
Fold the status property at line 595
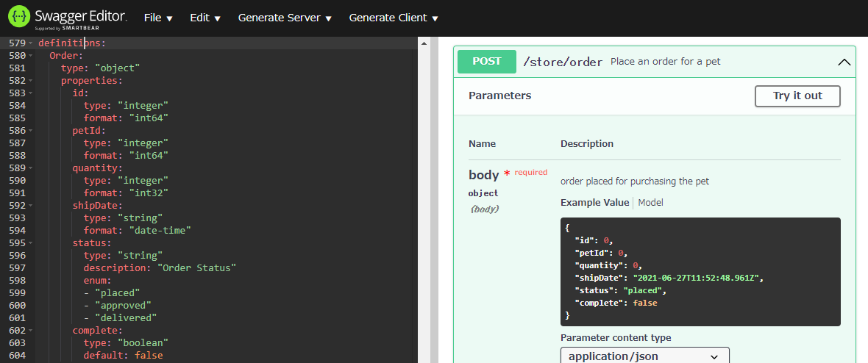31,243
